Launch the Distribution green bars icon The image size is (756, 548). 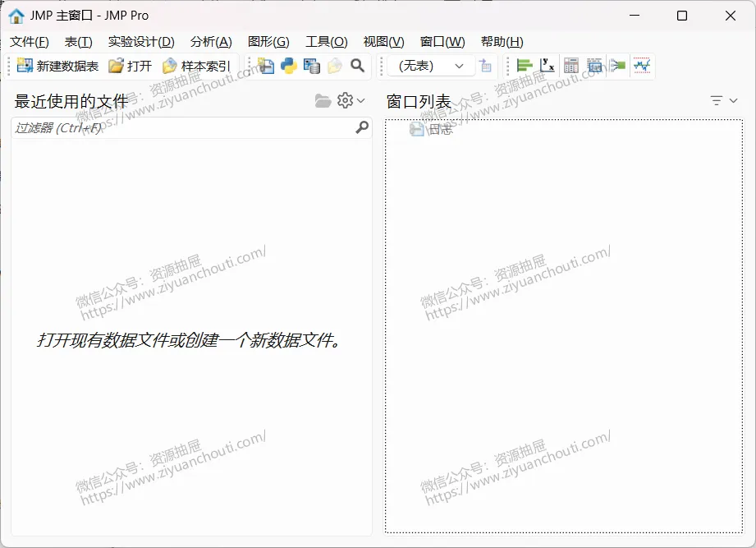pyautogui.click(x=524, y=66)
